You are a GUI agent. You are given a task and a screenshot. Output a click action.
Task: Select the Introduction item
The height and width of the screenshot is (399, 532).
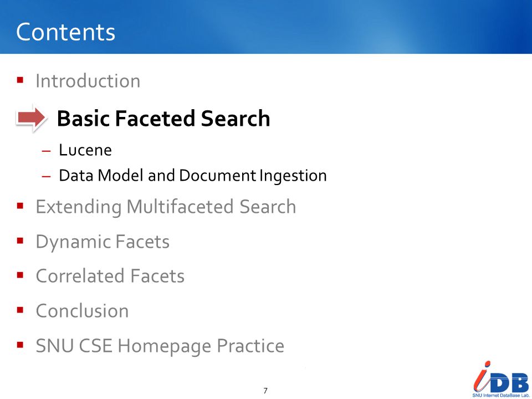88,81
